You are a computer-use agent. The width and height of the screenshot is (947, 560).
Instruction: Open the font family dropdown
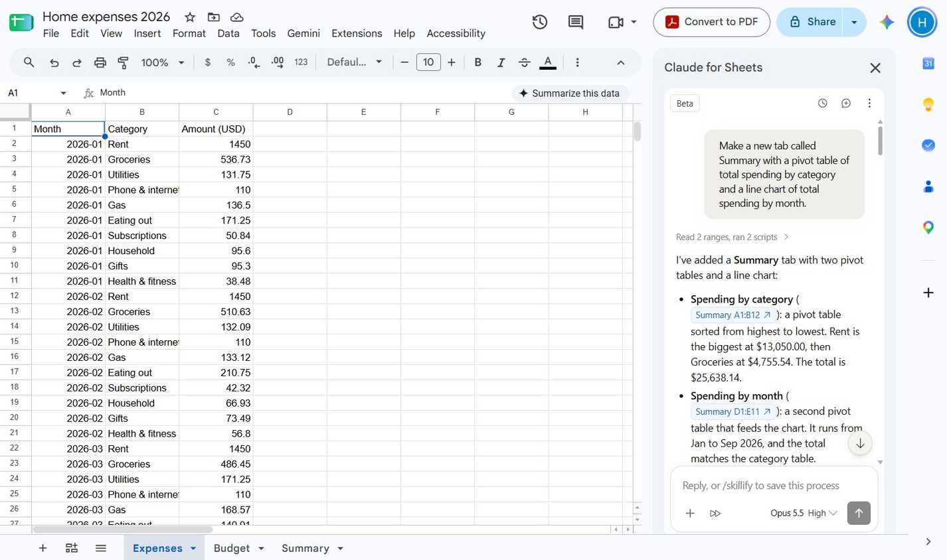[355, 62]
